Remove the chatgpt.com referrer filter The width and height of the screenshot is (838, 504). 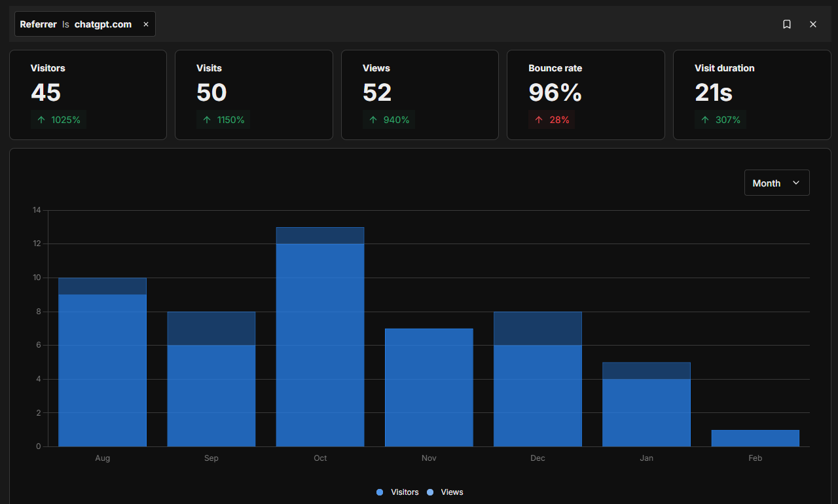point(146,24)
